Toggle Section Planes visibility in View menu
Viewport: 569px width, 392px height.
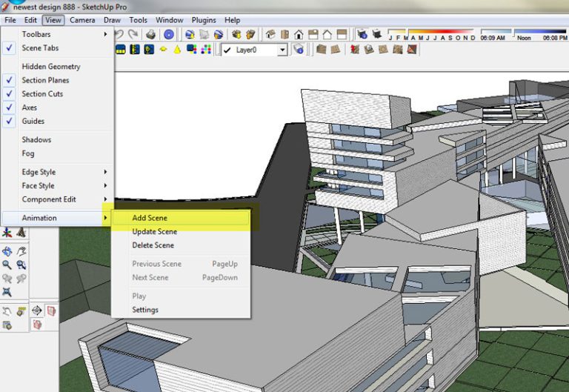pos(45,80)
